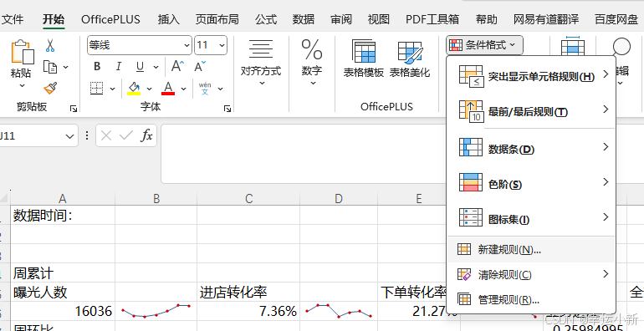Viewport: 644px width, 331px height.
Task: Toggle bold formatting
Action: coord(97,67)
